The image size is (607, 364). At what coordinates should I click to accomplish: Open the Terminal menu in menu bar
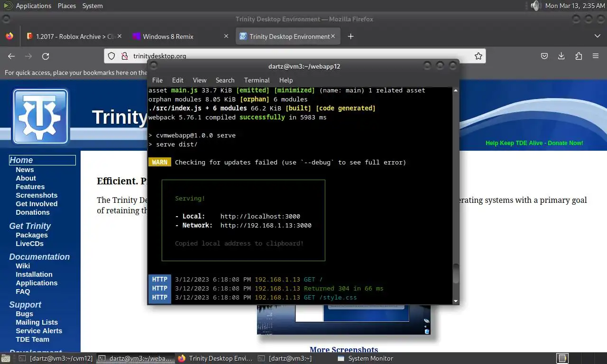click(x=257, y=80)
